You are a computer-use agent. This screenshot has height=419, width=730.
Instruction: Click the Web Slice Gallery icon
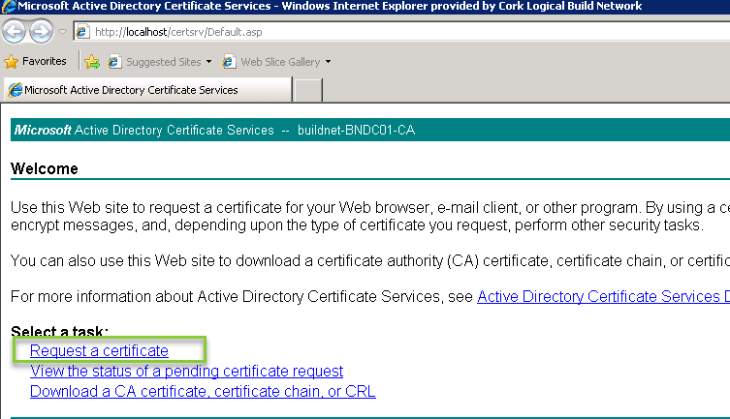click(x=229, y=62)
